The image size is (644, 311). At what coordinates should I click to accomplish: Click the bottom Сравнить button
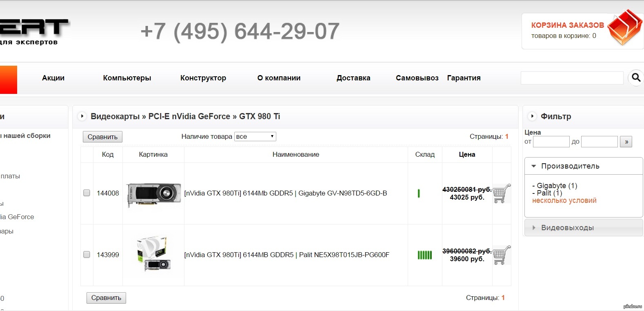coord(106,298)
